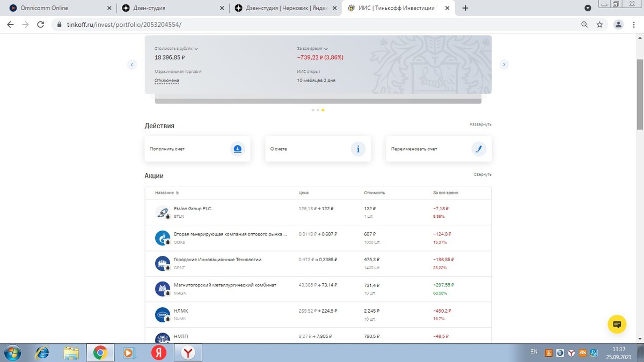
Task: Go to next portfolio card with right arrow
Action: point(503,64)
